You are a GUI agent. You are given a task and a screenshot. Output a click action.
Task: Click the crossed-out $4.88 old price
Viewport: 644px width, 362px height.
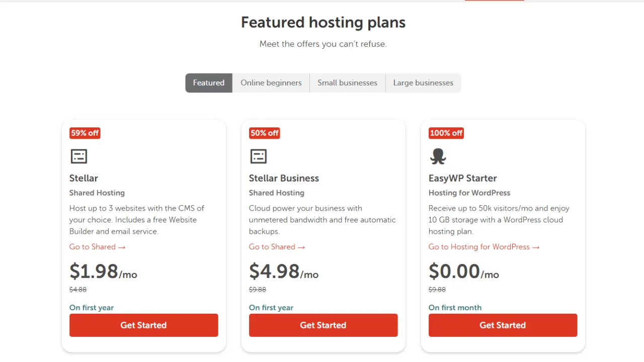tap(78, 290)
